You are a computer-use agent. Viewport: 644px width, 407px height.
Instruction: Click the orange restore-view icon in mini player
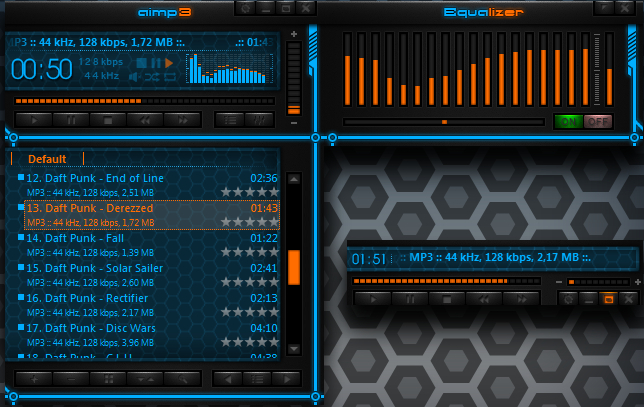pyautogui.click(x=609, y=299)
